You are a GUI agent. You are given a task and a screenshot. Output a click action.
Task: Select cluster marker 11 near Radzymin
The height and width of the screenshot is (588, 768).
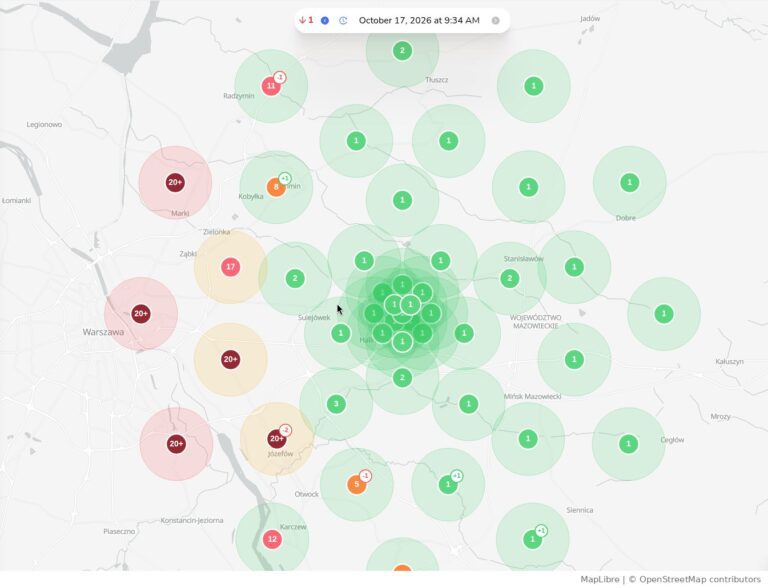point(270,86)
